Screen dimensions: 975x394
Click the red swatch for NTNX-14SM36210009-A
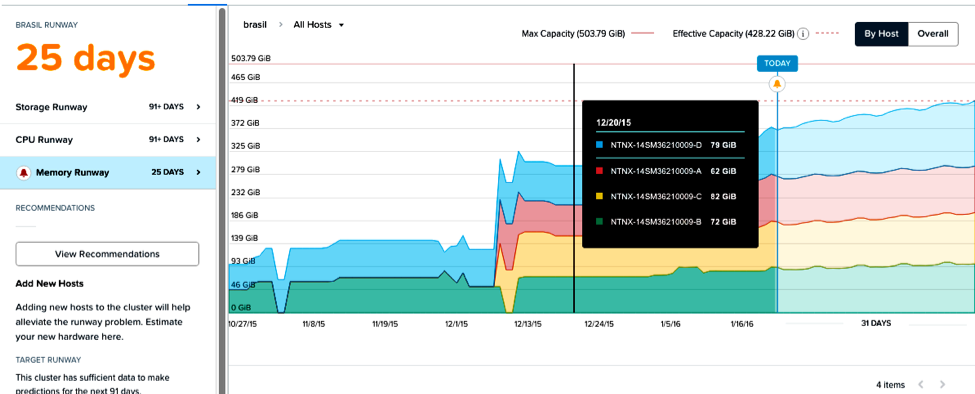pos(599,170)
